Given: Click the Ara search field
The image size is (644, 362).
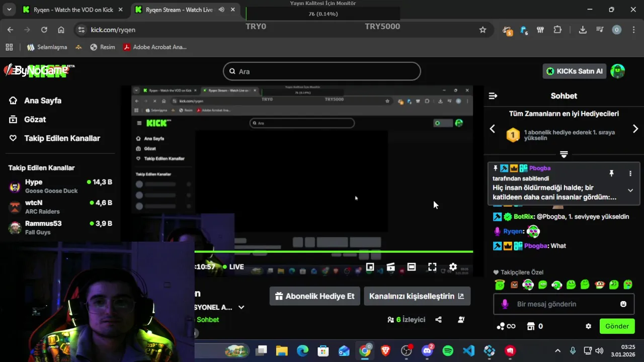Looking at the screenshot, I should coord(322,71).
